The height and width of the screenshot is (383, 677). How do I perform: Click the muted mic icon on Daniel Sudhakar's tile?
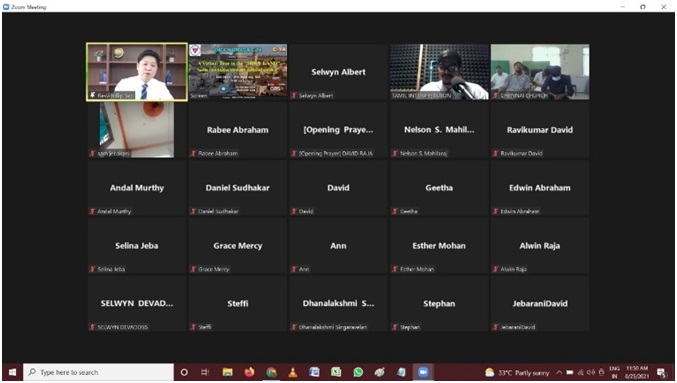[193, 211]
